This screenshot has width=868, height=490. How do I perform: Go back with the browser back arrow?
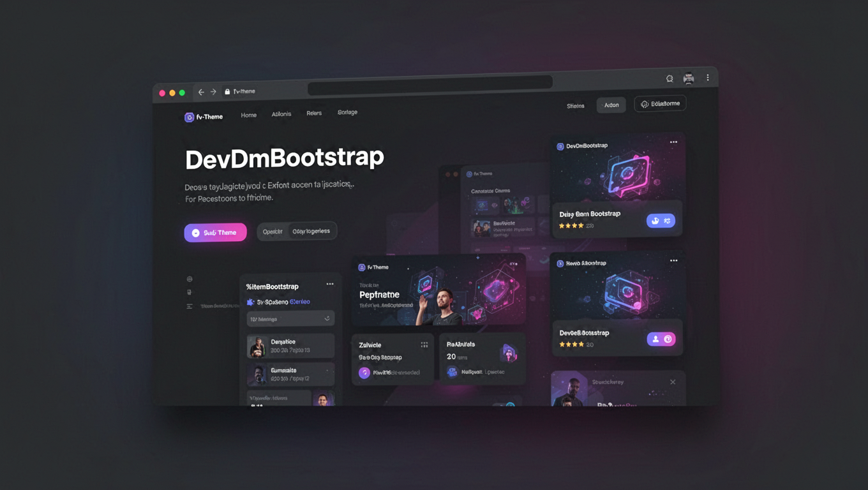(x=201, y=92)
